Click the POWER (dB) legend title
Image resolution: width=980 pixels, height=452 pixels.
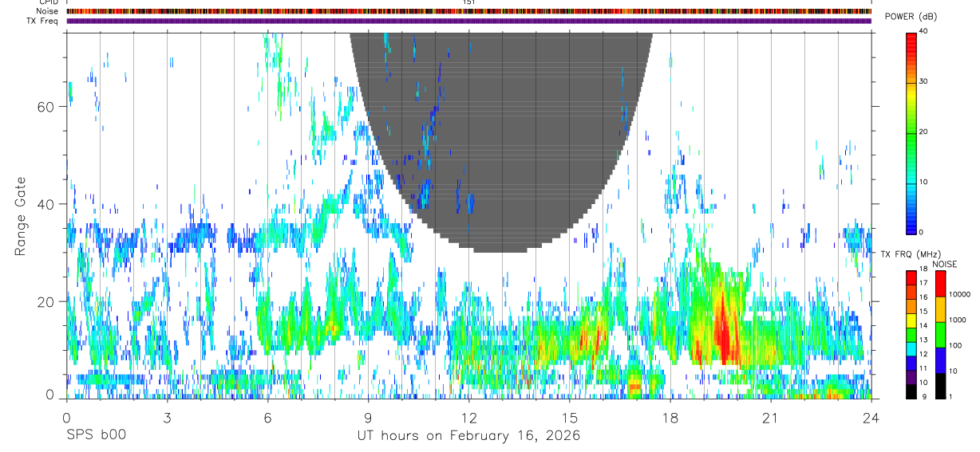(x=911, y=17)
